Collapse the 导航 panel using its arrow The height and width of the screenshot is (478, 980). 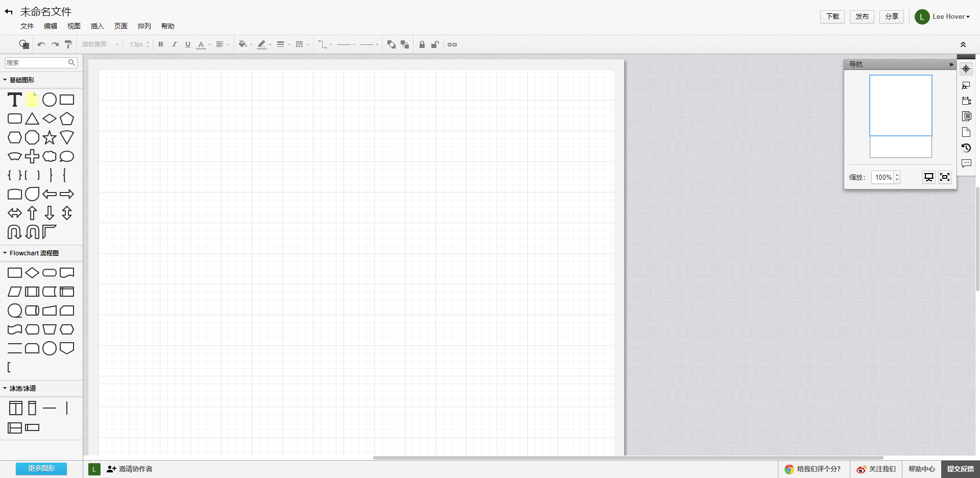click(x=951, y=64)
